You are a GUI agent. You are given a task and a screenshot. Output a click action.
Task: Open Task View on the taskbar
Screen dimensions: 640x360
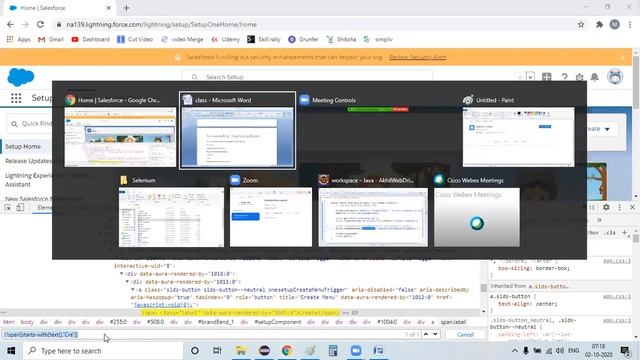point(217,351)
